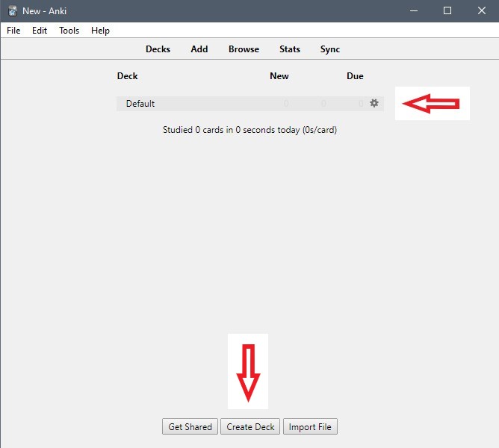Click the New column header

[x=279, y=76]
